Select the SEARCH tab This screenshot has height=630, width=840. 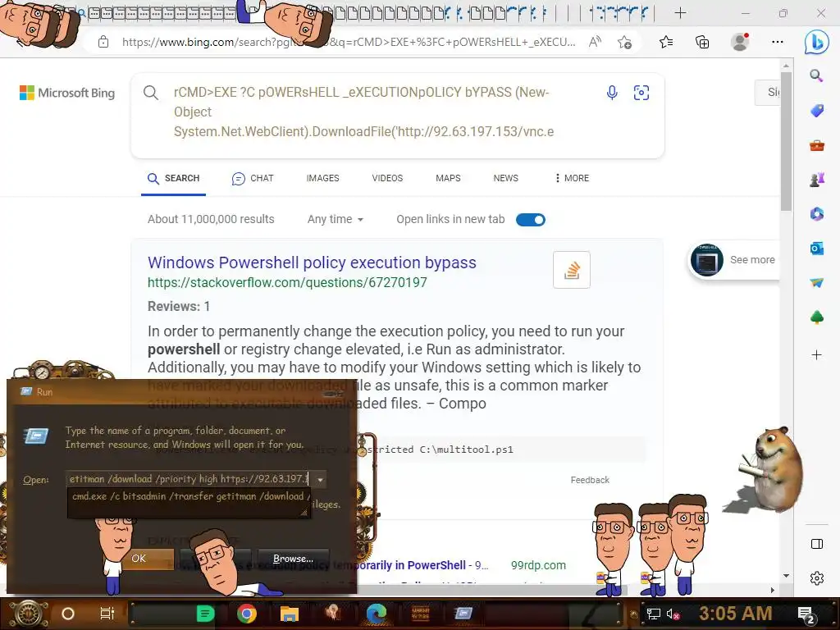point(174,178)
